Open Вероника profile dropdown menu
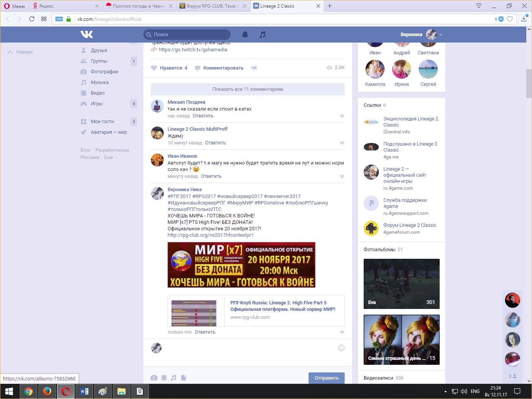Image resolution: width=532 pixels, height=399 pixels. click(x=441, y=35)
